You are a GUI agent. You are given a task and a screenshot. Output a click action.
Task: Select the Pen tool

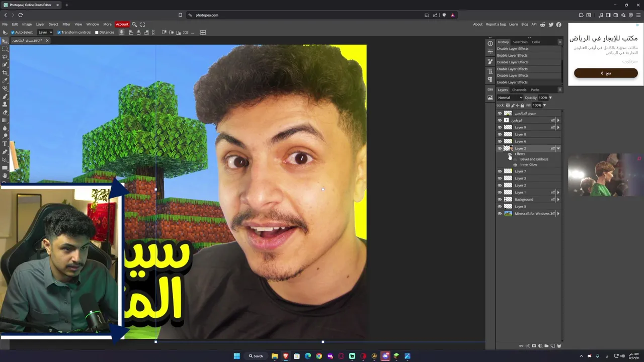click(x=5, y=152)
